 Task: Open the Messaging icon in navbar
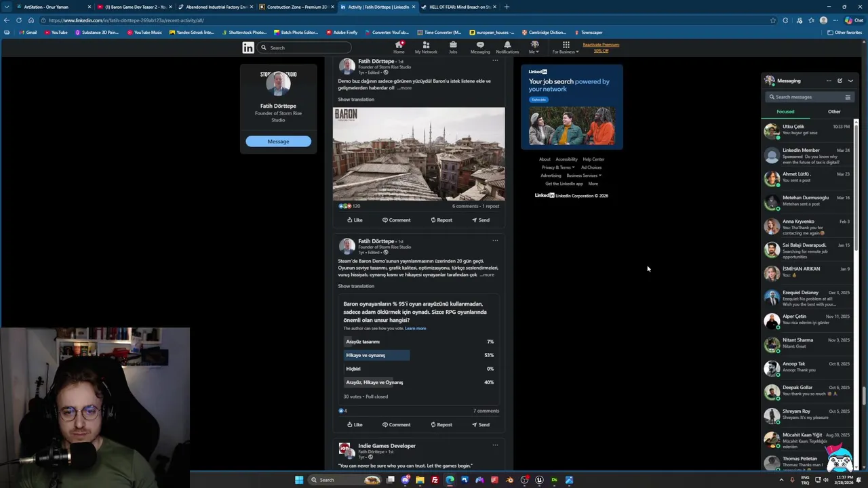point(480,47)
